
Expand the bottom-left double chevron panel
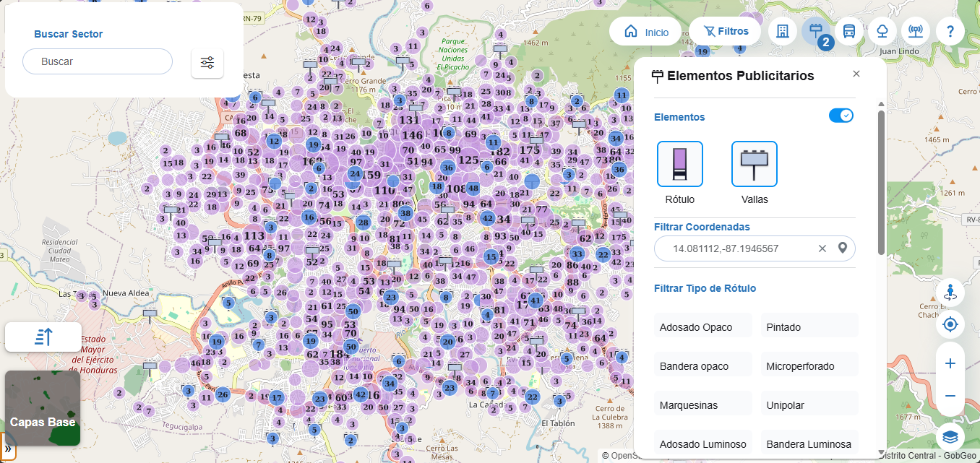click(7, 449)
